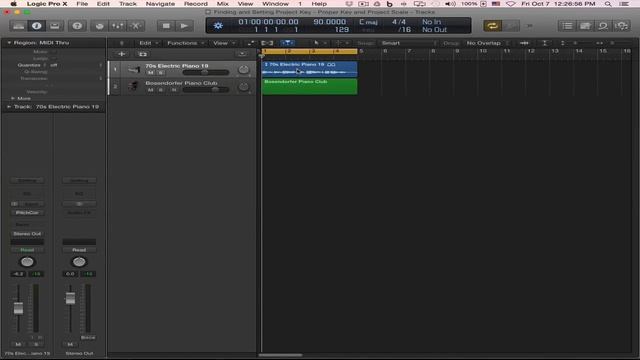Open the tracks area View menu
640x360 pixels.
(x=223, y=43)
